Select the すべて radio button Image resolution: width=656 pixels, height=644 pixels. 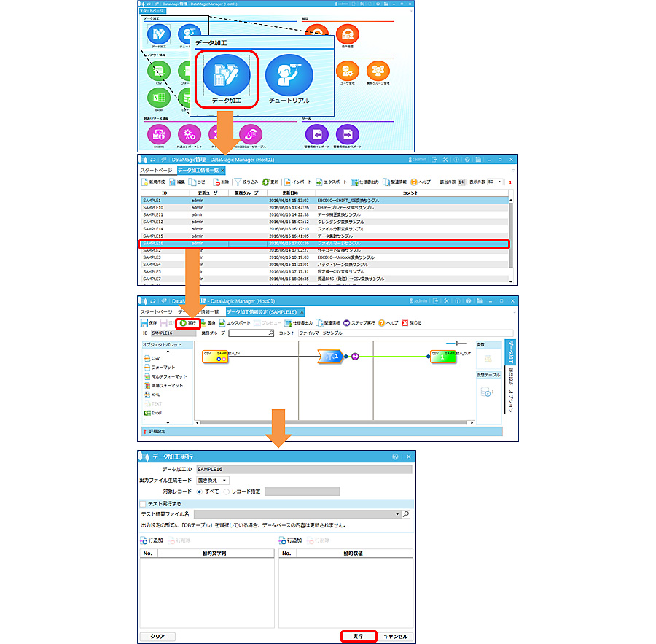click(x=200, y=492)
